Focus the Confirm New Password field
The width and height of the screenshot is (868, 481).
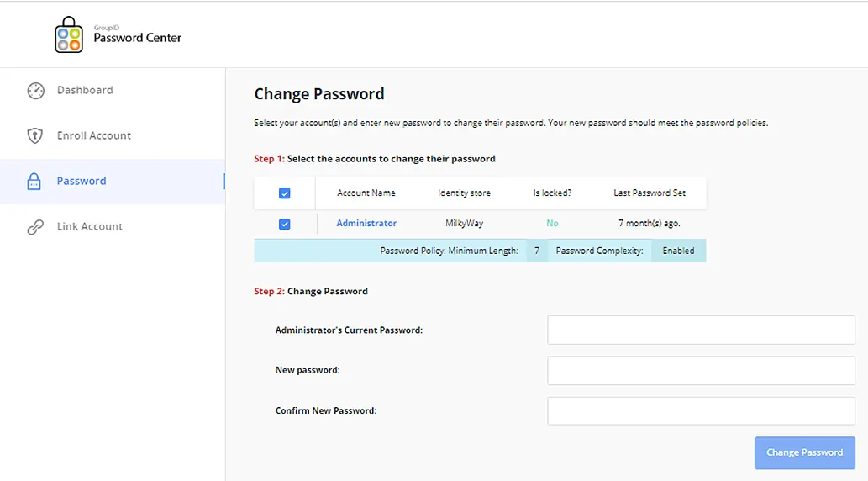click(x=701, y=410)
